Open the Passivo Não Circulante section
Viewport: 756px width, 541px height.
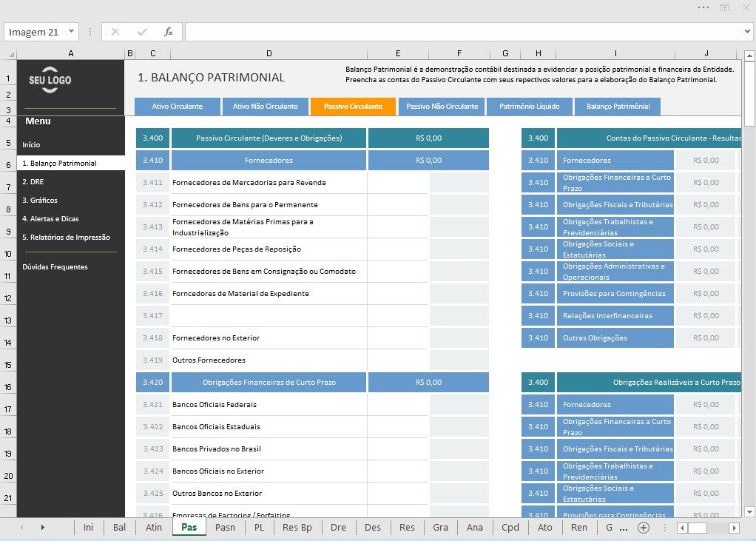tap(442, 107)
